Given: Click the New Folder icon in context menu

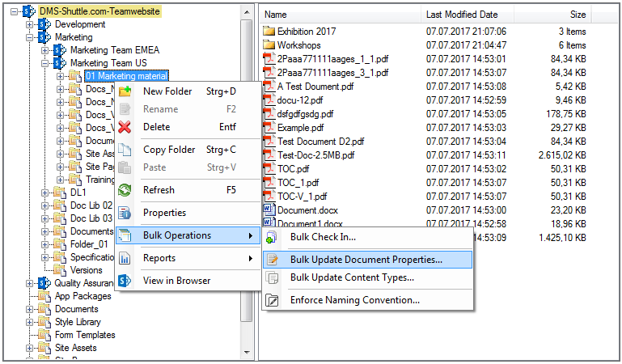Looking at the screenshot, I should click(125, 91).
